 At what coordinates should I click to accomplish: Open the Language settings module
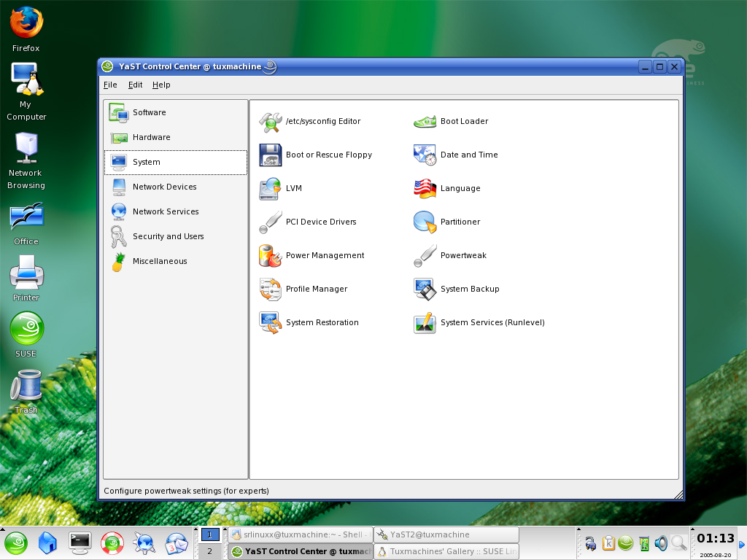point(447,188)
